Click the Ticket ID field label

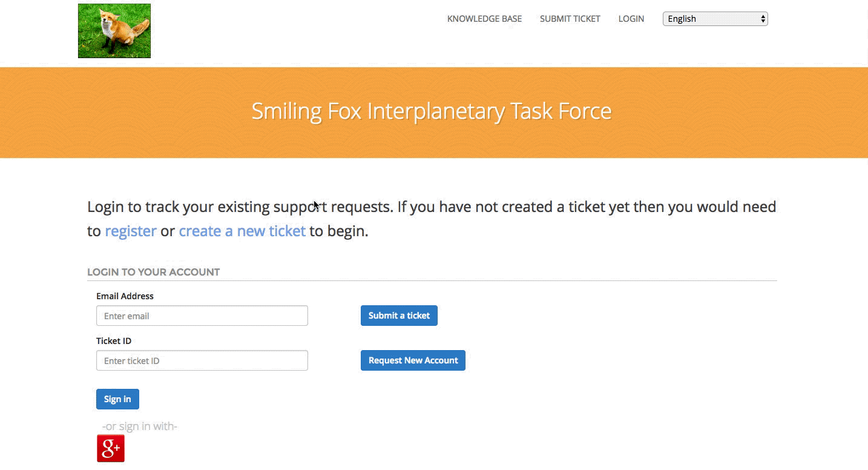pos(114,341)
